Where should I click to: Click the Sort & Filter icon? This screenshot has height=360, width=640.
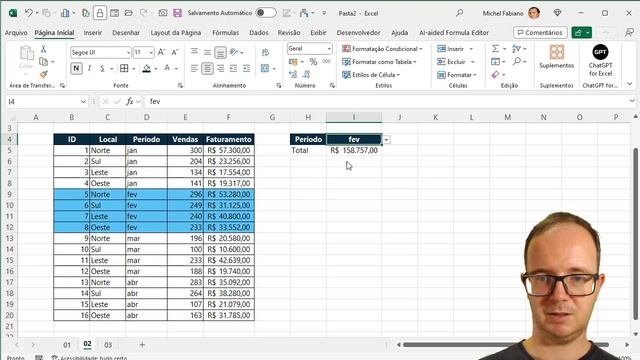click(516, 49)
